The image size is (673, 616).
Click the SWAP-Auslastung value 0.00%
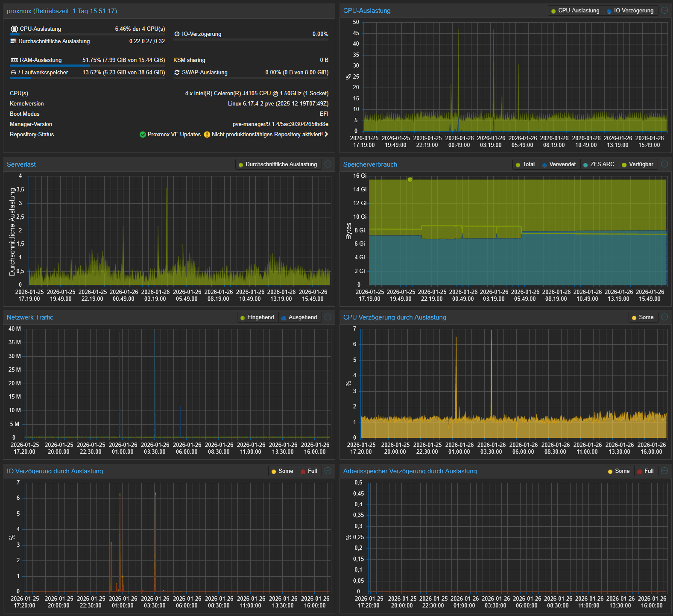tap(297, 73)
